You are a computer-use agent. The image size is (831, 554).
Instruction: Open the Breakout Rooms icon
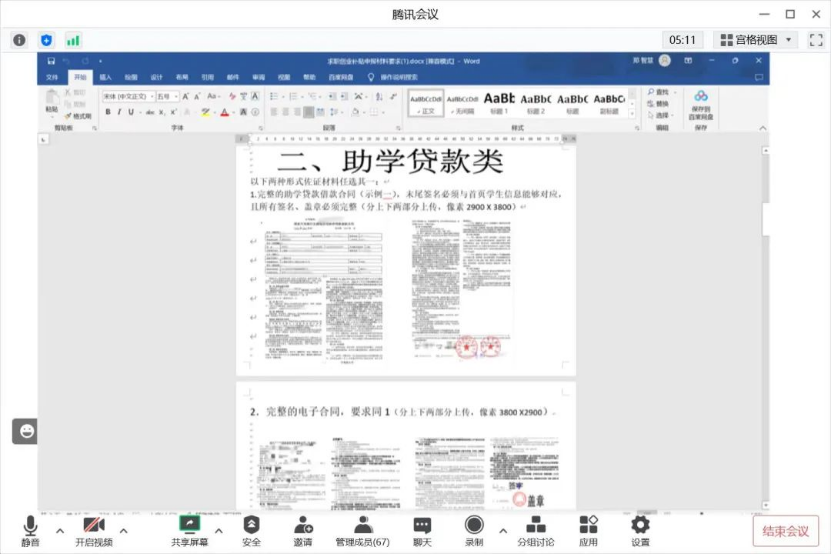[535, 530]
